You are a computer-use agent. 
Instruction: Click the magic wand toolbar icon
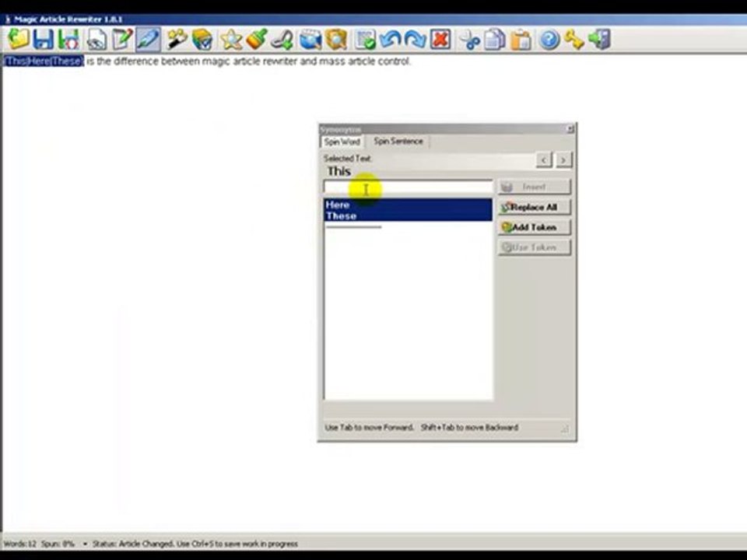coord(177,40)
